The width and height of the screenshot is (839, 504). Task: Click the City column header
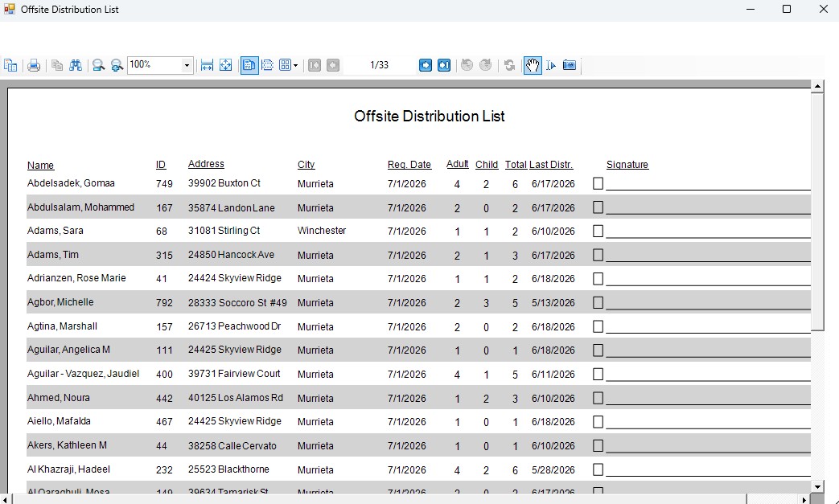tap(306, 165)
